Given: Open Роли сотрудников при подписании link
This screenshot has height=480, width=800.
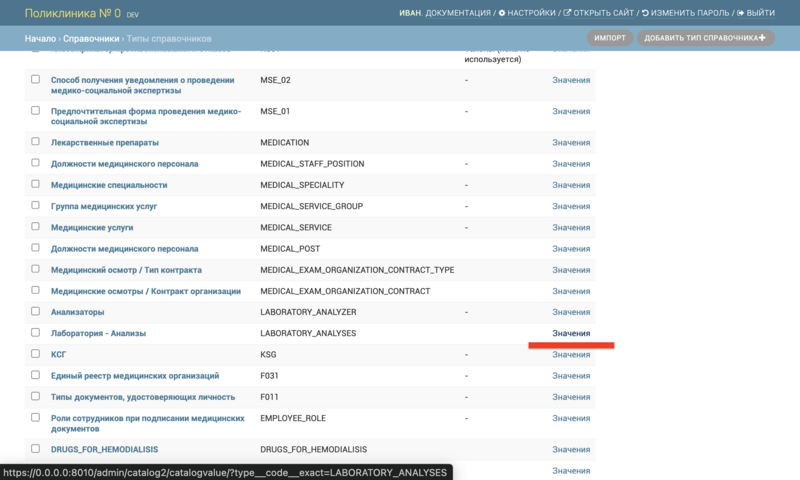Looking at the screenshot, I should click(147, 423).
